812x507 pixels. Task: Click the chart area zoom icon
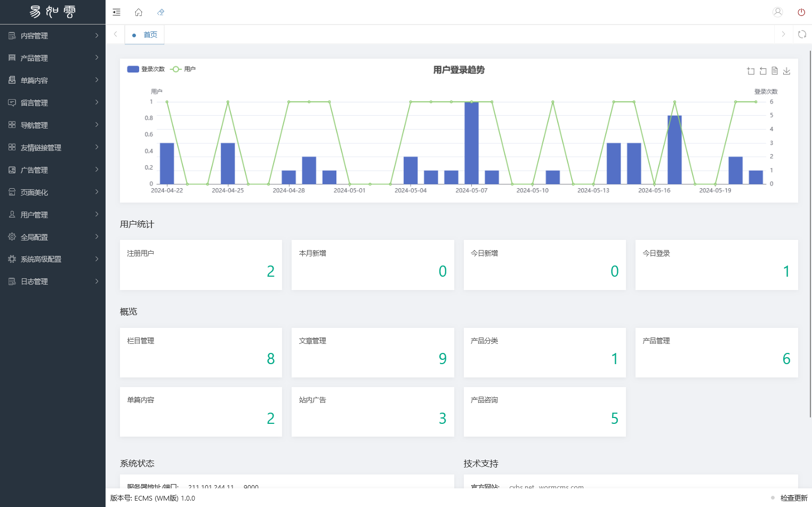tap(751, 71)
